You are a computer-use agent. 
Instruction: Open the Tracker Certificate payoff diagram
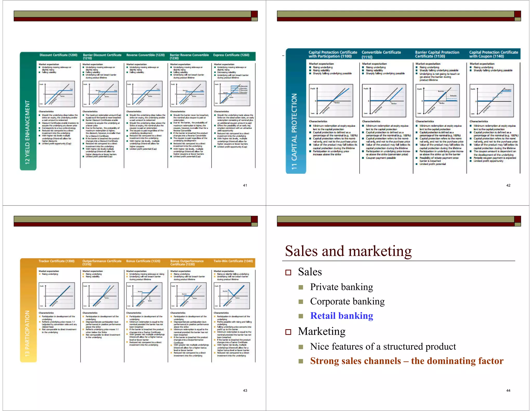click(57, 296)
